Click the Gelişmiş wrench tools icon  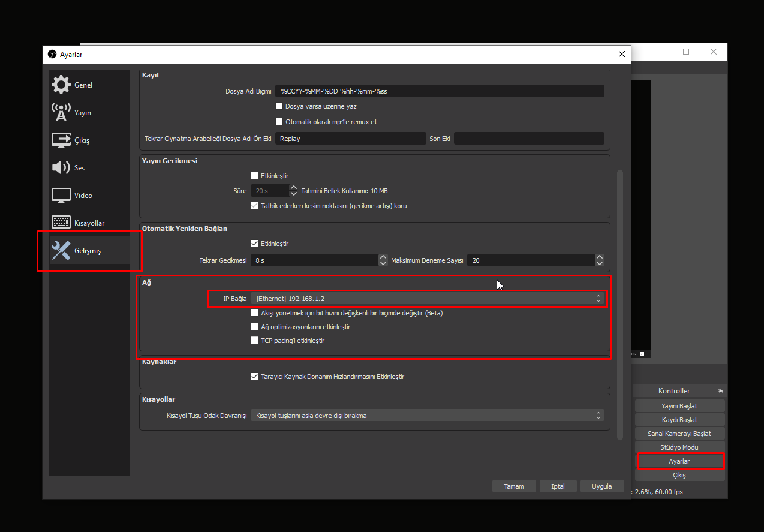click(x=61, y=251)
